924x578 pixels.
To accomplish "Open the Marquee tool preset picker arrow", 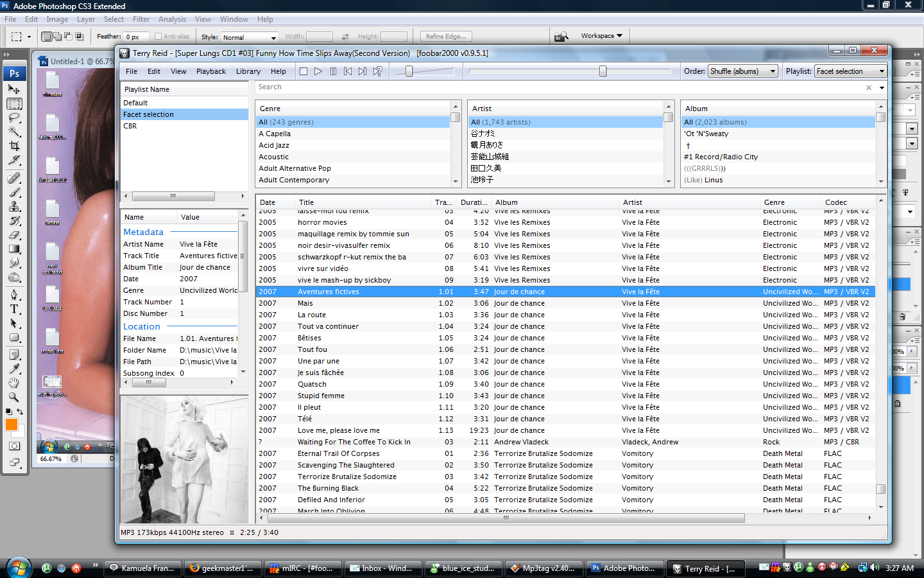I will (x=29, y=37).
